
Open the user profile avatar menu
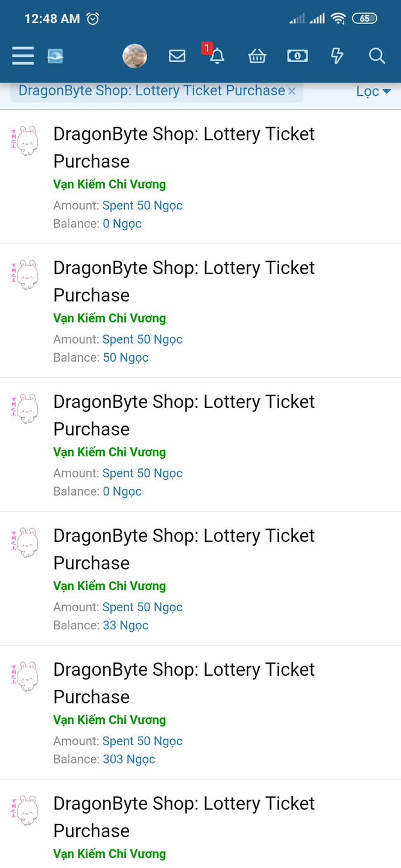[134, 56]
